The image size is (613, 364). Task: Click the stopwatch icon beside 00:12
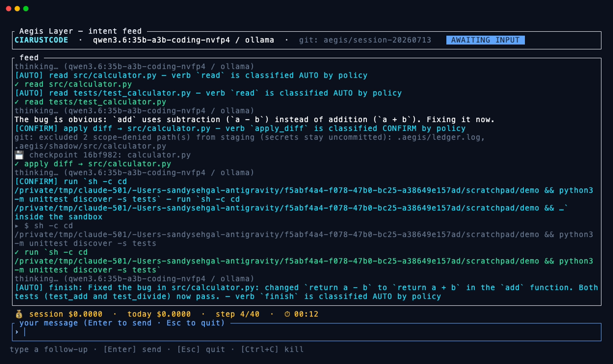click(x=287, y=314)
